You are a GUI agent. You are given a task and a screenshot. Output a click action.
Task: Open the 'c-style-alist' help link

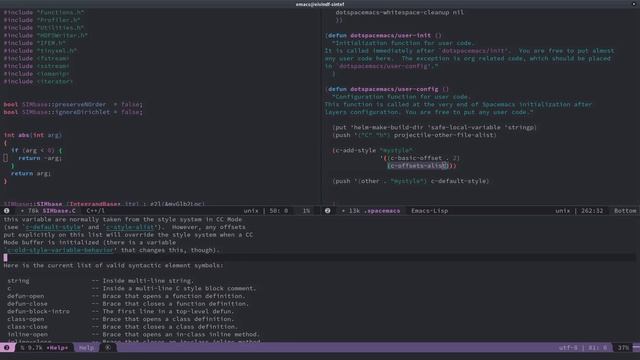point(130,227)
